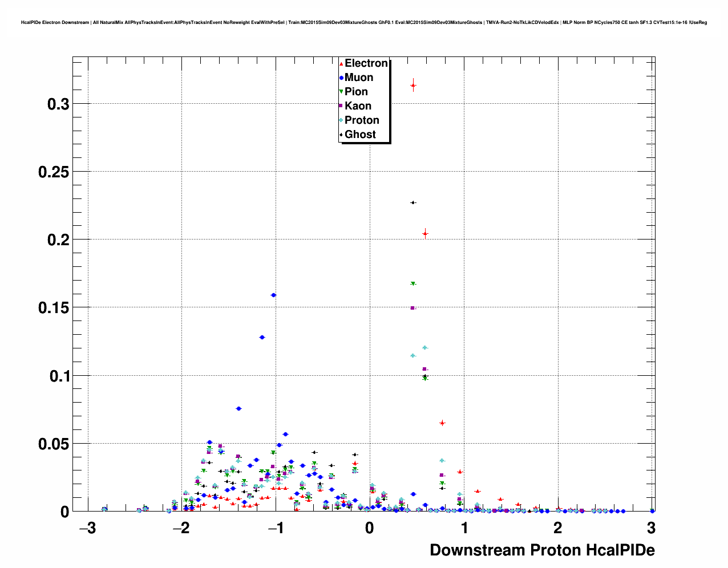The width and height of the screenshot is (728, 568).
Task: Select the Electron label in the legend
Action: tap(366, 63)
